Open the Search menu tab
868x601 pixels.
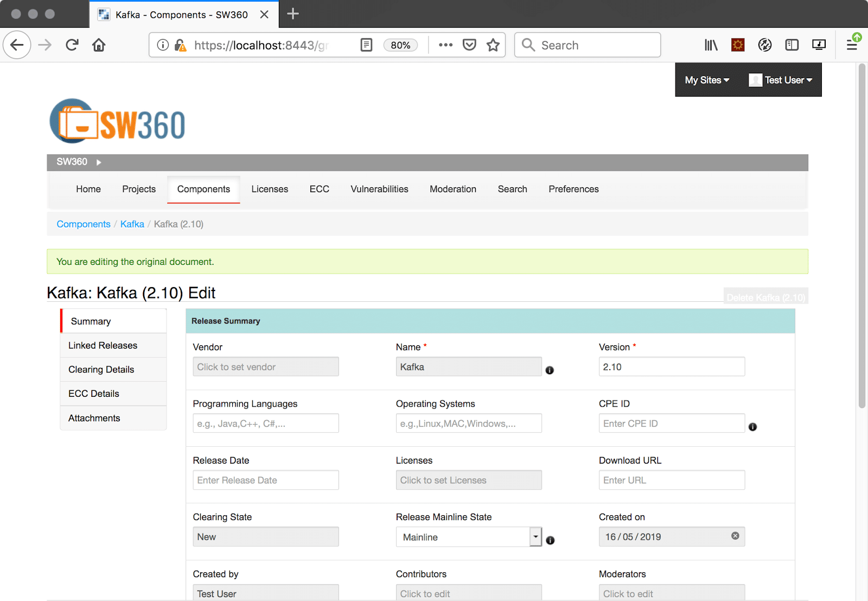click(x=513, y=189)
